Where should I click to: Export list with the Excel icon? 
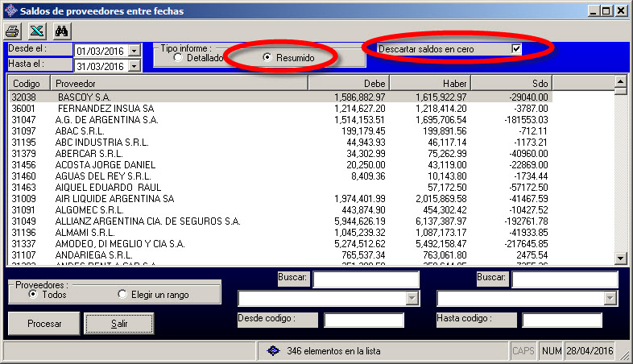click(x=37, y=31)
